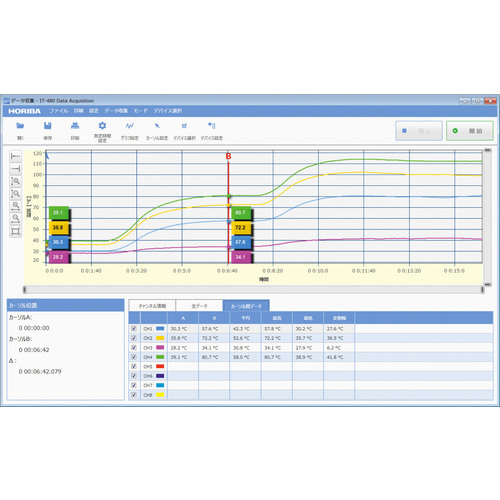Screen dimensions: 500x500
Task: Open graph settings with the waveform icon
Action: (130, 126)
